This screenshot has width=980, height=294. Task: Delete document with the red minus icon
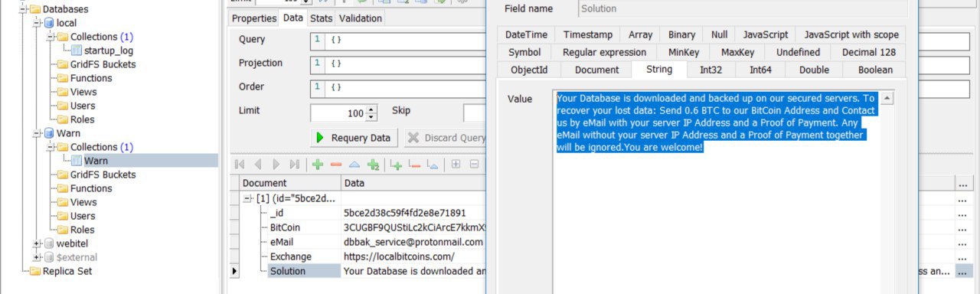336,164
